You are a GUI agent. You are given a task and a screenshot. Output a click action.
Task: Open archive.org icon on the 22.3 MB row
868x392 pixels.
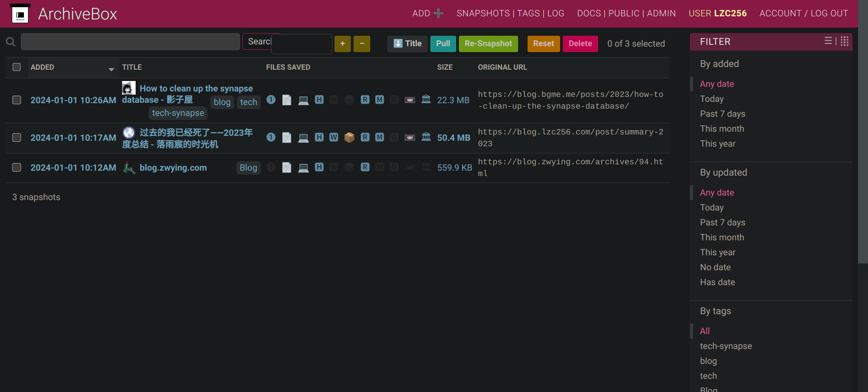pyautogui.click(x=426, y=99)
